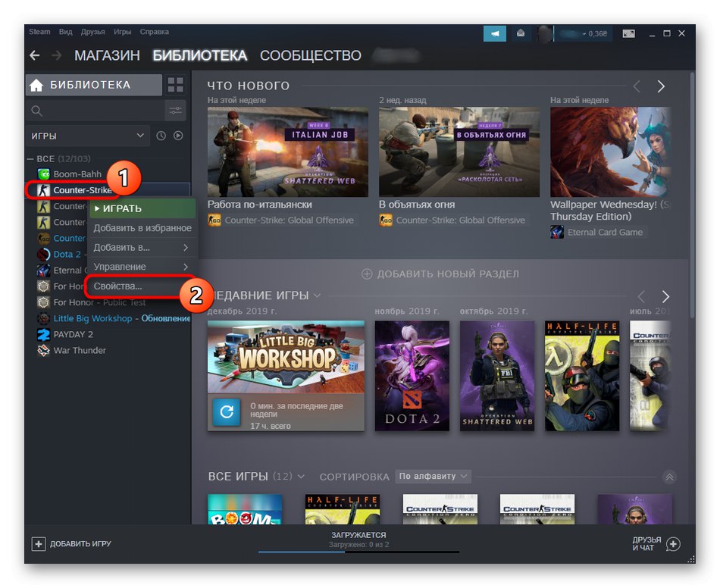Go to the Store (МАГАЗИН) tab
The height and width of the screenshot is (588, 720).
107,55
